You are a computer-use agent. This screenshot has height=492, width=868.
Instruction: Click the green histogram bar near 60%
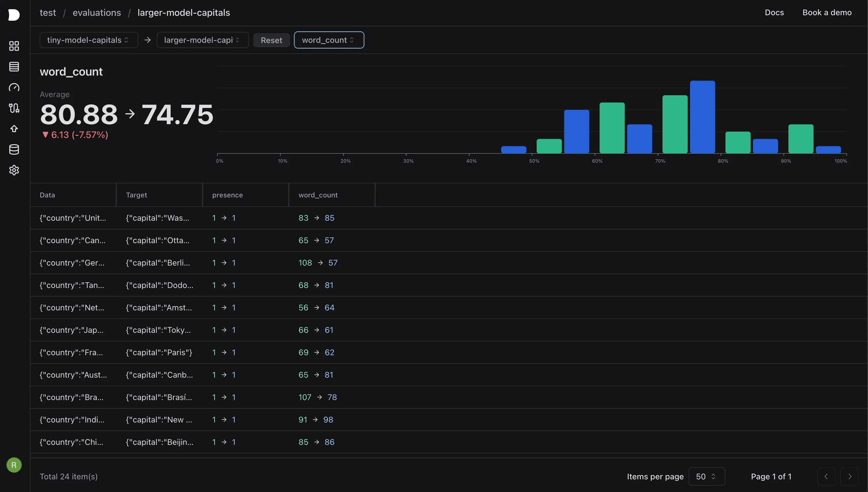(612, 128)
